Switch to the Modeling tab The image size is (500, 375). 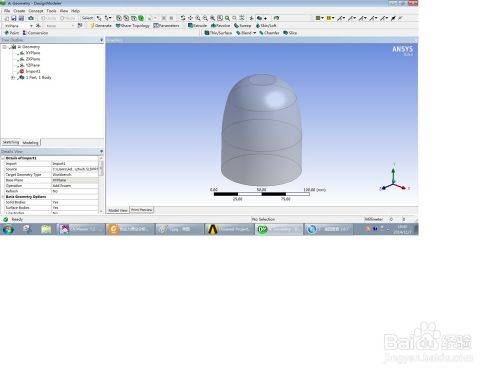30,143
